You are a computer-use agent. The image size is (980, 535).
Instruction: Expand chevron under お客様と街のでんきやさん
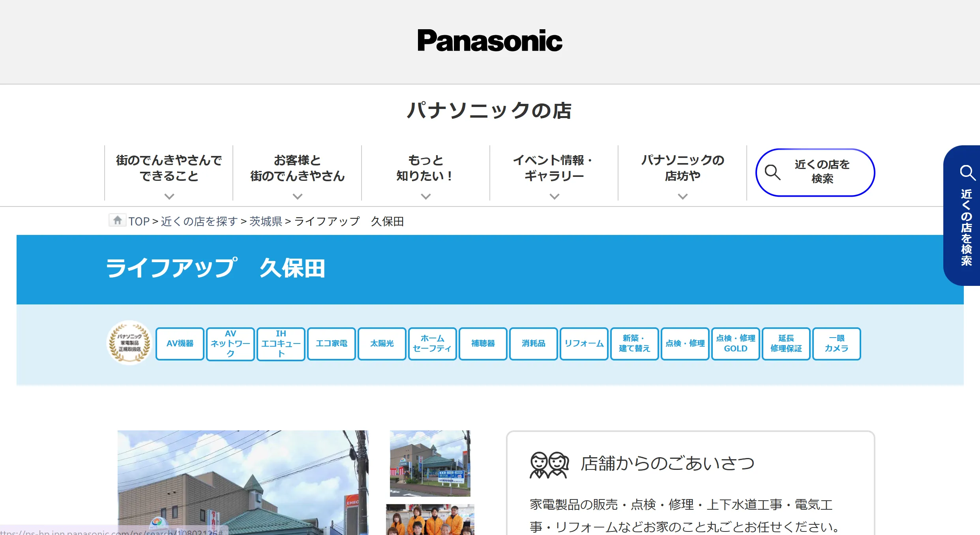pyautogui.click(x=297, y=196)
